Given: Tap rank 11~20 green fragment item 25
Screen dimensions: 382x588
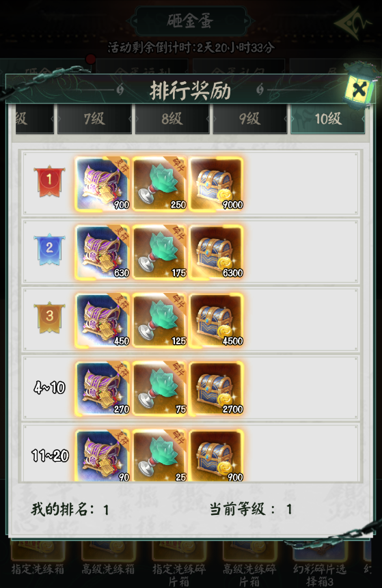Looking at the screenshot, I should pyautogui.click(x=159, y=456).
